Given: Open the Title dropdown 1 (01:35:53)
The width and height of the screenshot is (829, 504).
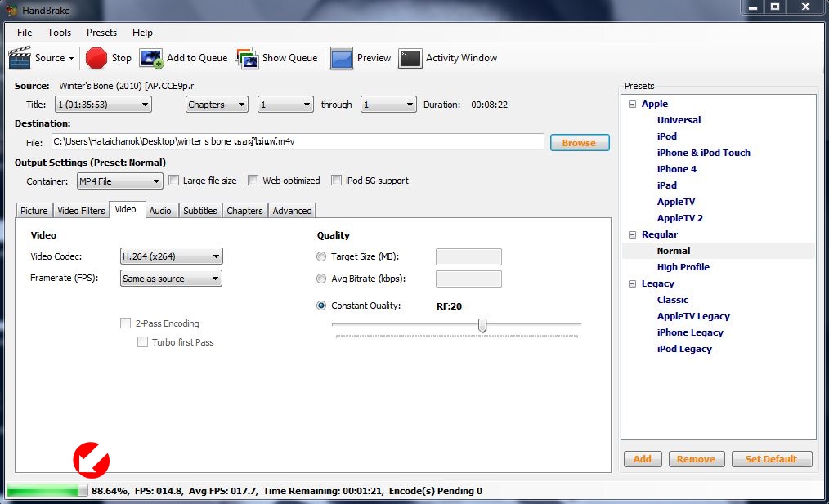Looking at the screenshot, I should click(x=103, y=104).
